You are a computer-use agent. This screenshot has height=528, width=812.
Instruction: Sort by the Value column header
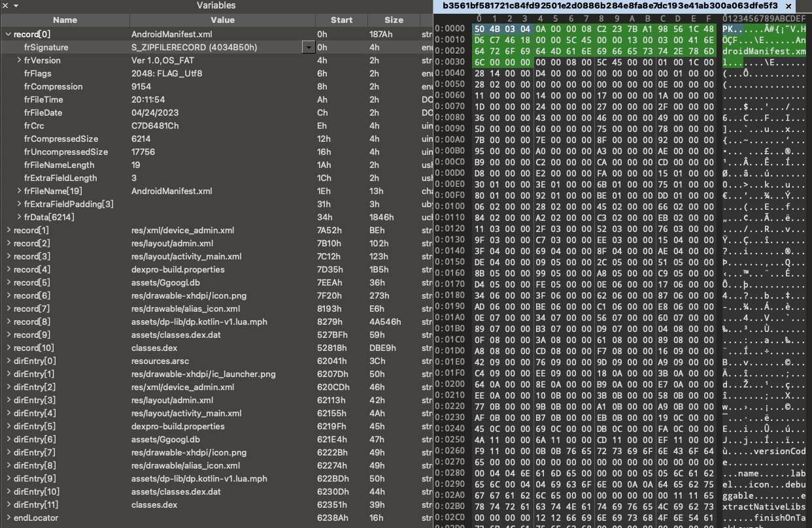click(222, 20)
